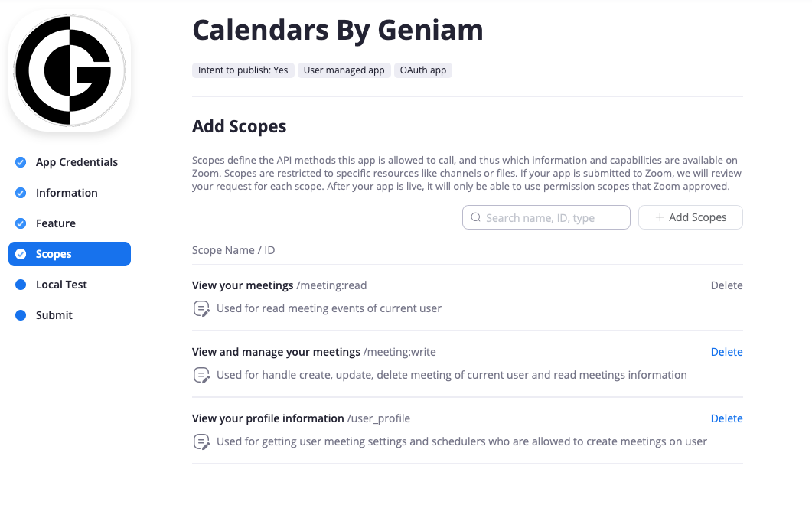Click the checkmark icon beside Information
Image resolution: width=812 pixels, height=508 pixels.
point(21,193)
